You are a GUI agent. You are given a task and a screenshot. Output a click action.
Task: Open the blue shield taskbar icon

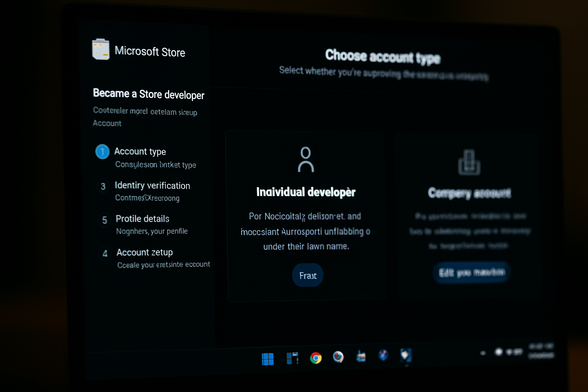pos(384,355)
